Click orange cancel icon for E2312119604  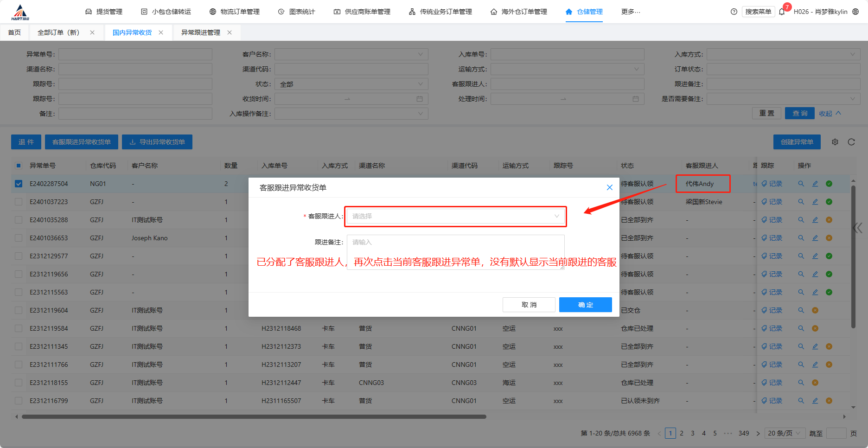click(x=815, y=310)
